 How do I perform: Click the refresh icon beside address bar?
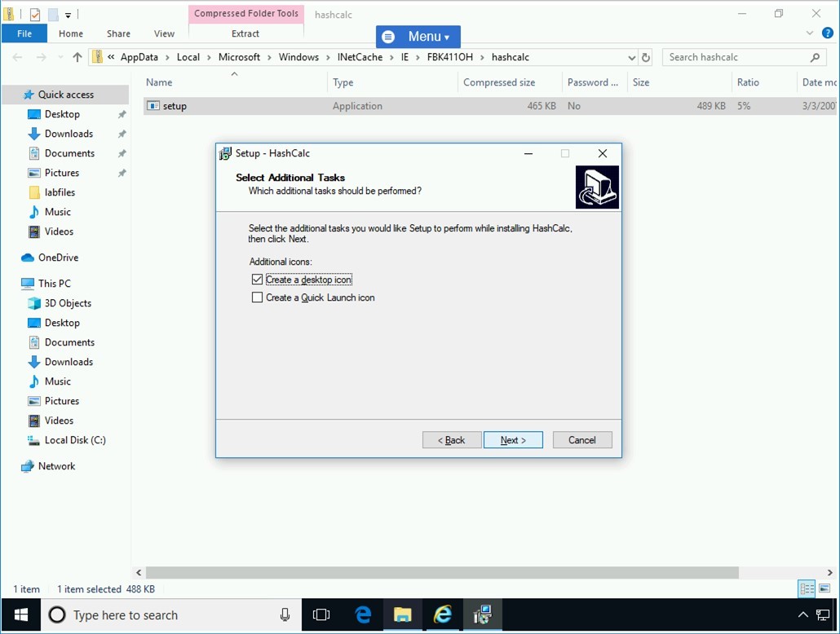(646, 57)
